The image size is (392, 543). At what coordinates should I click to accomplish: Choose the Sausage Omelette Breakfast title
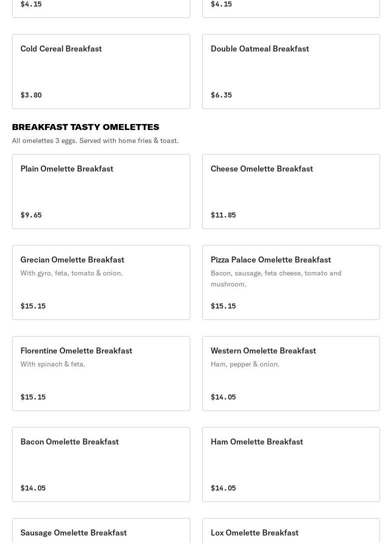(73, 532)
